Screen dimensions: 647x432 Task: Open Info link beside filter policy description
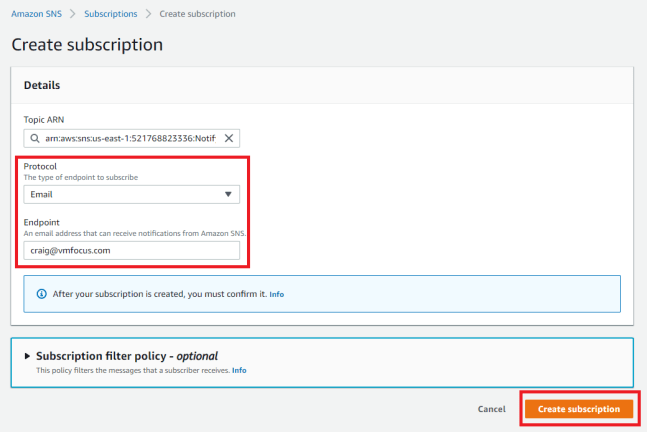pyautogui.click(x=239, y=370)
